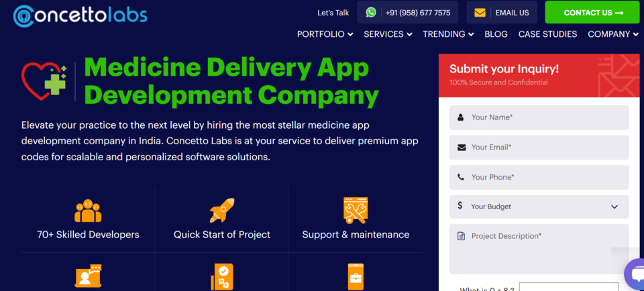Screen dimensions: 644x291
Task: Click the Support & maintenance label
Action: pyautogui.click(x=356, y=235)
